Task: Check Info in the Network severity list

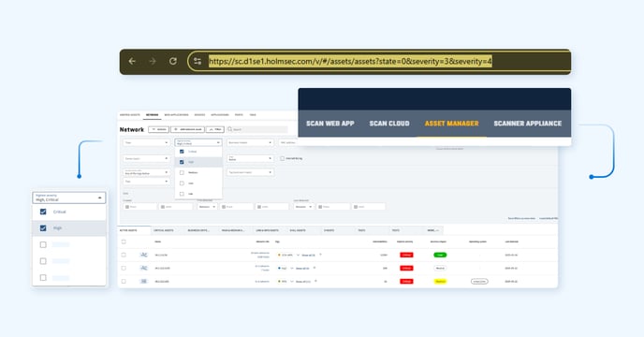Action: (x=182, y=194)
